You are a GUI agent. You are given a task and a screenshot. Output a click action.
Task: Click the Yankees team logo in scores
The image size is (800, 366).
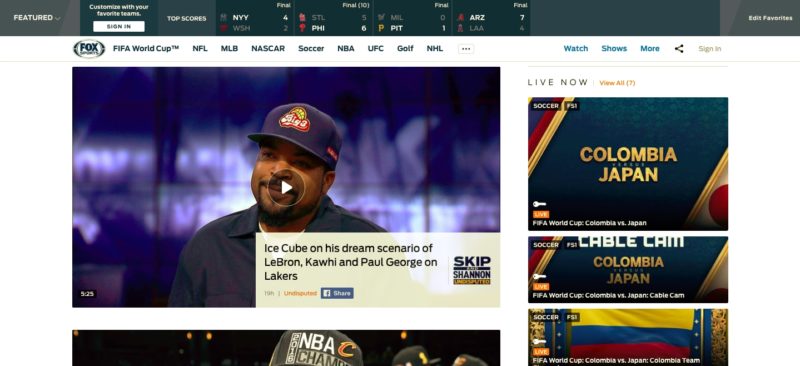pos(223,17)
